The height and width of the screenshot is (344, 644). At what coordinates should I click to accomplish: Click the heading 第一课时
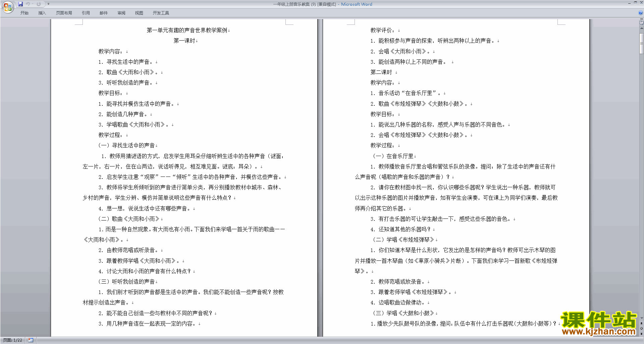tap(184, 41)
